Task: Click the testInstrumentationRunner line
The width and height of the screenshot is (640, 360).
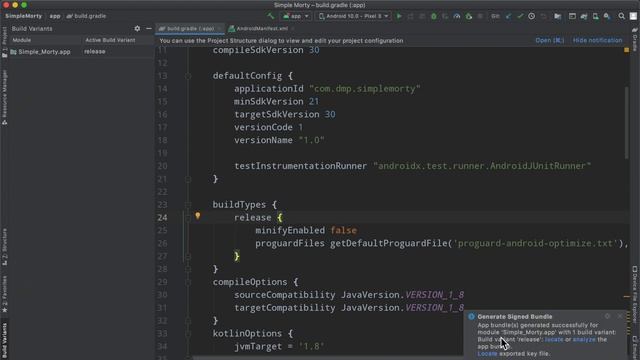Action: click(412, 166)
